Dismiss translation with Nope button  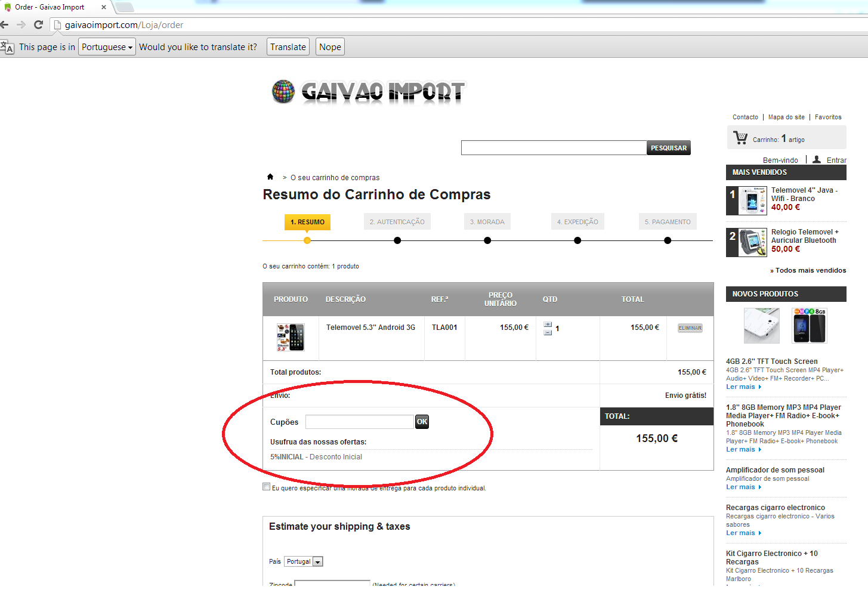click(330, 47)
